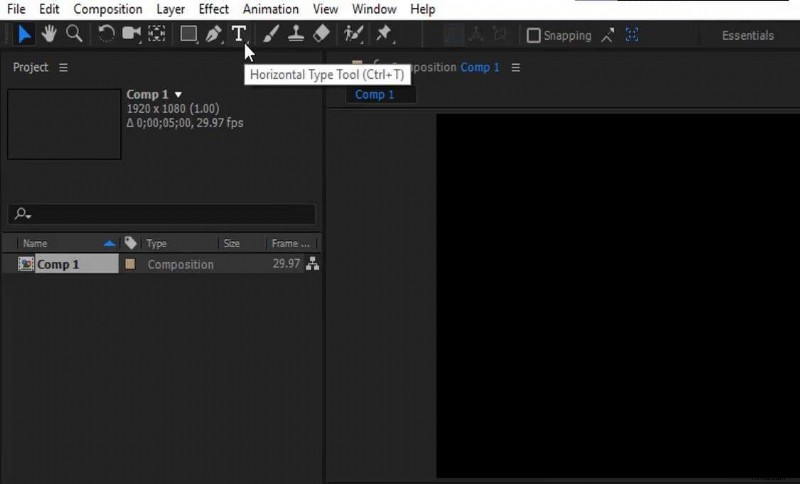Click the Label tag column header icon
This screenshot has height=484, width=800.
click(x=131, y=243)
